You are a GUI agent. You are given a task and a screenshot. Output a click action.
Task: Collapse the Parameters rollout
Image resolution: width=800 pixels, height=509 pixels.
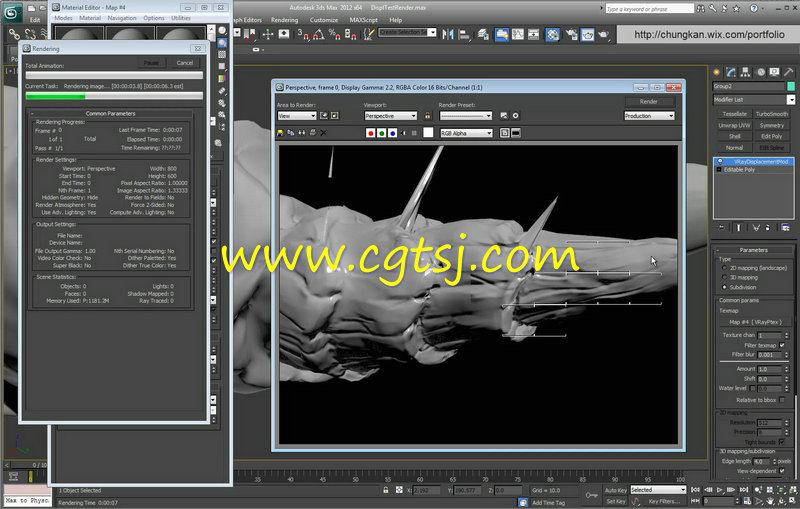point(753,250)
